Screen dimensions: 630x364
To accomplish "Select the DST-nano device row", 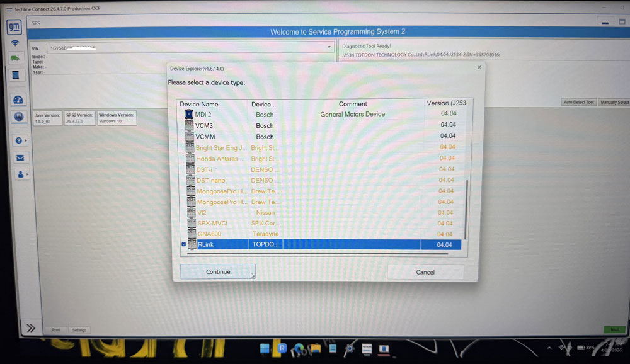I will click(323, 180).
